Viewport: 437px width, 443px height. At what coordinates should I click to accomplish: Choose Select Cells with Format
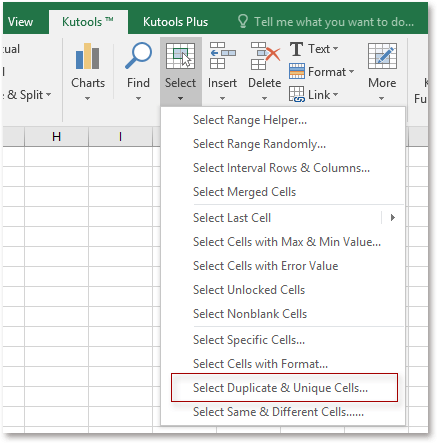[283, 364]
